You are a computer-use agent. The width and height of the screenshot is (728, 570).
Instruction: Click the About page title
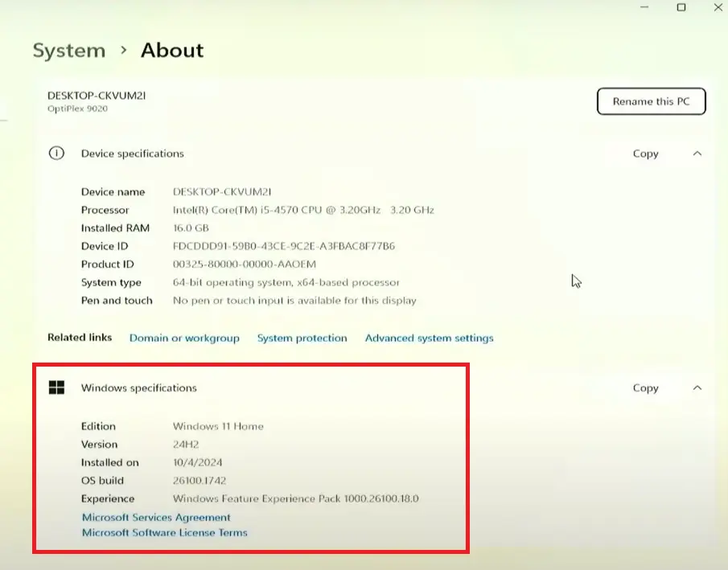[172, 50]
